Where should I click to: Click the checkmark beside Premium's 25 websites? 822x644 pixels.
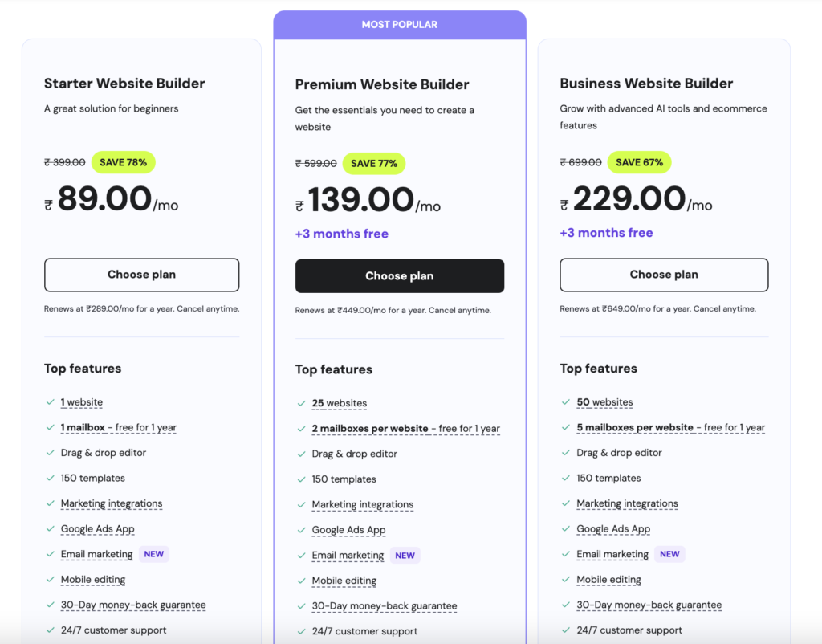point(302,404)
